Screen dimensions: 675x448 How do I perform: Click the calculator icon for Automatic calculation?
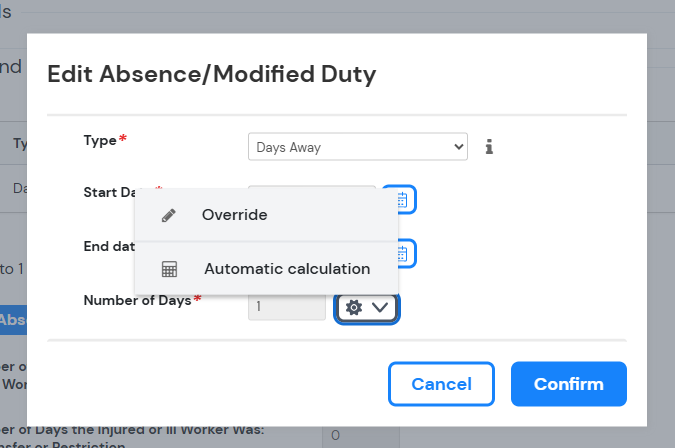(x=169, y=269)
